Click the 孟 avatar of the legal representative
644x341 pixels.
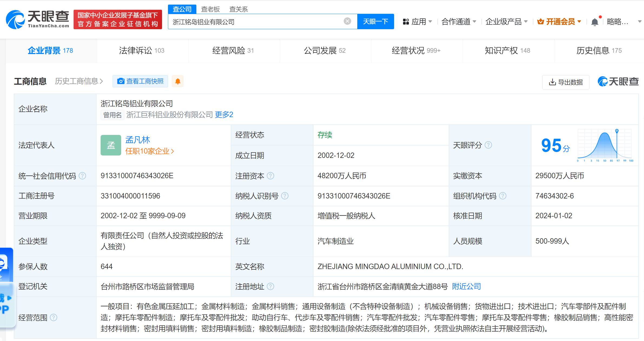pos(111,145)
